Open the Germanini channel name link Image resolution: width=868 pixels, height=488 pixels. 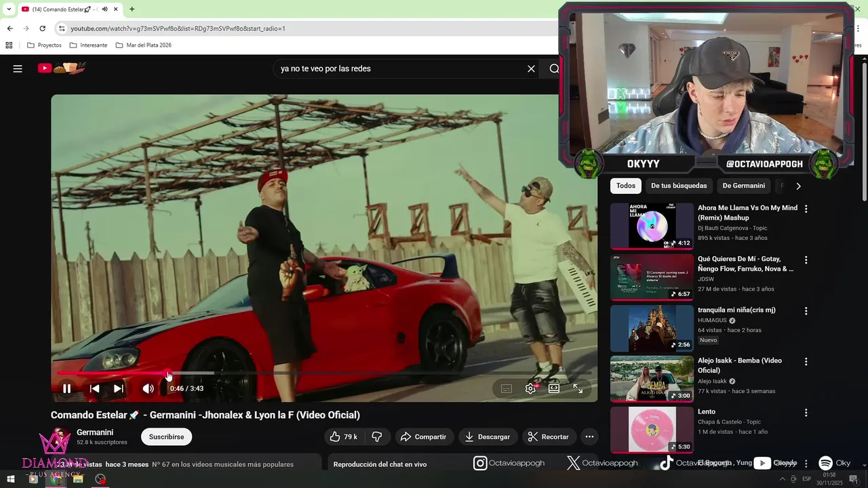pyautogui.click(x=95, y=432)
